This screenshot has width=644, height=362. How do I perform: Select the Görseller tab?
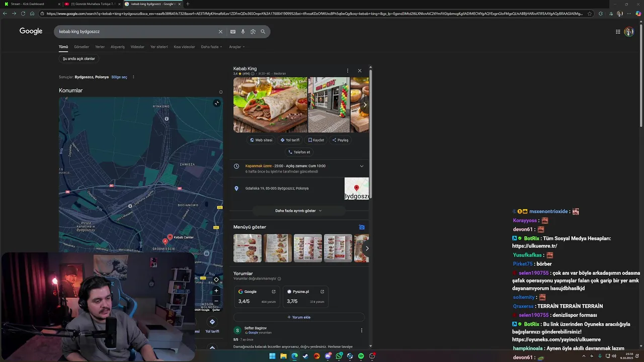[x=82, y=47]
